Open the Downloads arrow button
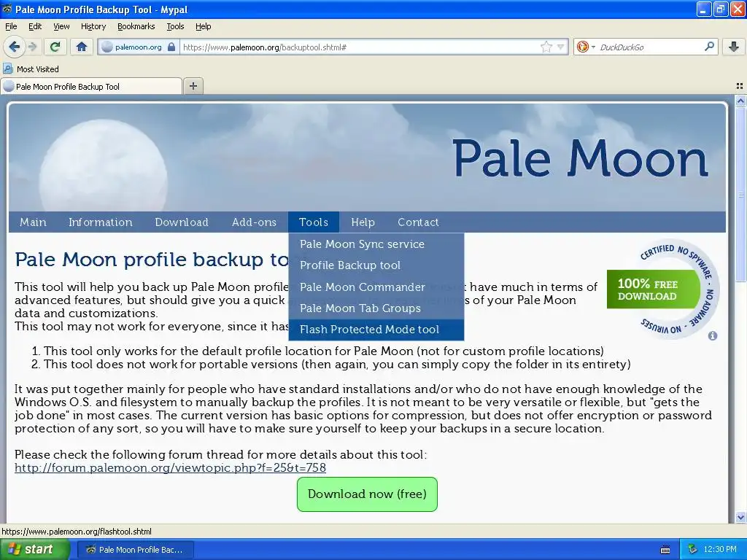The width and height of the screenshot is (747, 560). click(x=734, y=47)
